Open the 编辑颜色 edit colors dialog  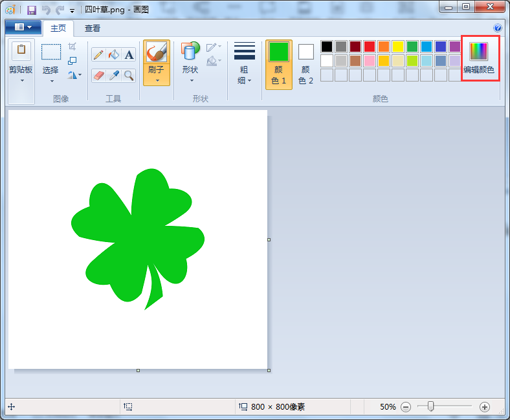[x=478, y=58]
